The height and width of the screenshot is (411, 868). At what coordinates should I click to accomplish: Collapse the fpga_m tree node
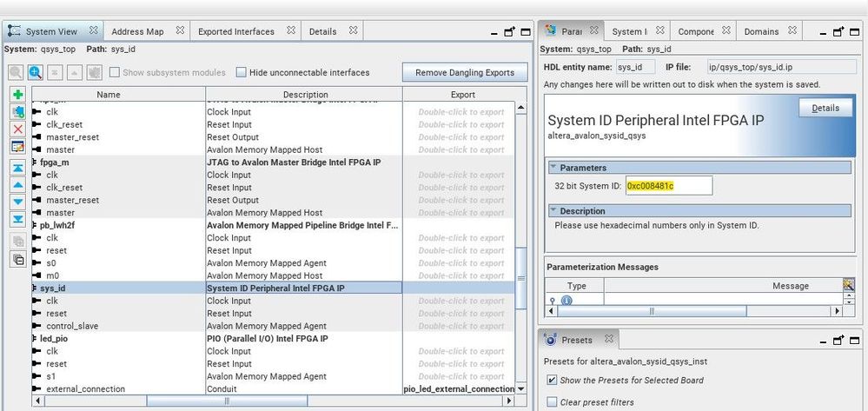35,162
